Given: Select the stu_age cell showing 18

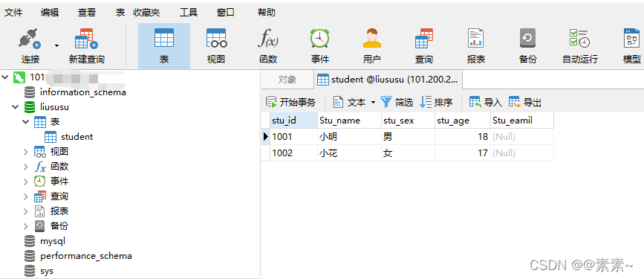Looking at the screenshot, I should point(463,137).
